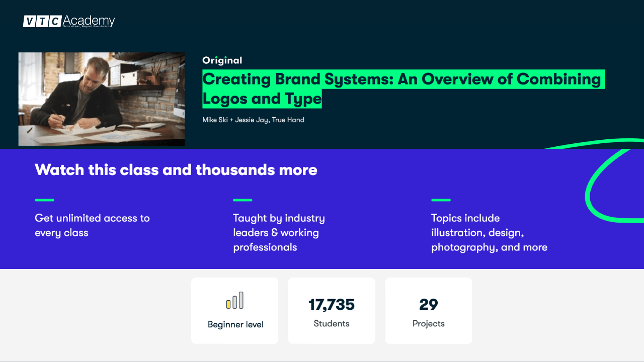The width and height of the screenshot is (644, 362).
Task: Click the Watch this class heading
Action: point(176,169)
